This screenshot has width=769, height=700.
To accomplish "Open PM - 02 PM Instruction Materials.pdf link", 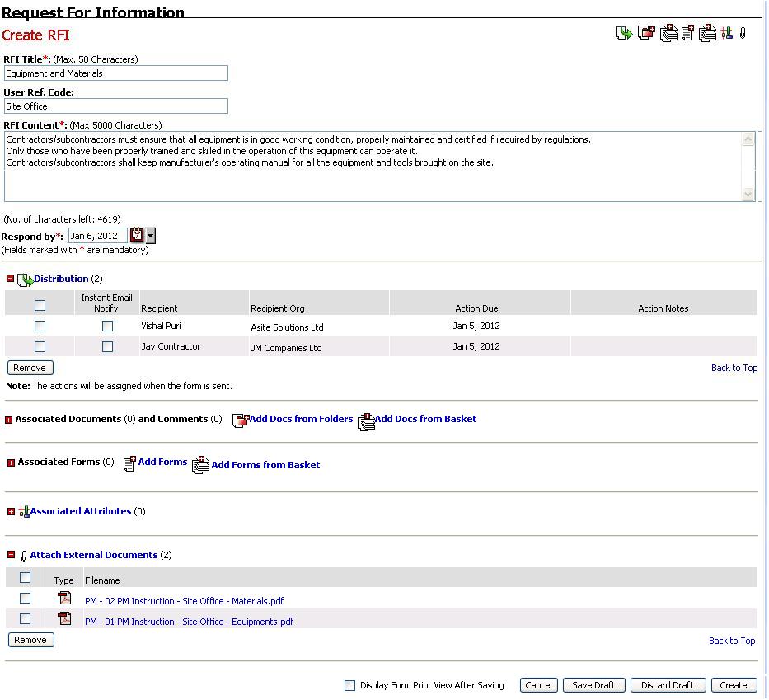I will pos(184,601).
